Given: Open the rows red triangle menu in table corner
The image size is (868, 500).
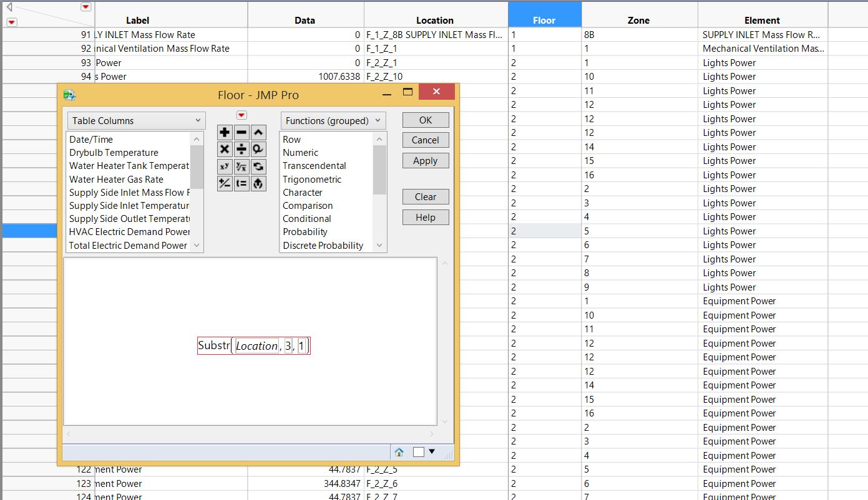Looking at the screenshot, I should 11,22.
